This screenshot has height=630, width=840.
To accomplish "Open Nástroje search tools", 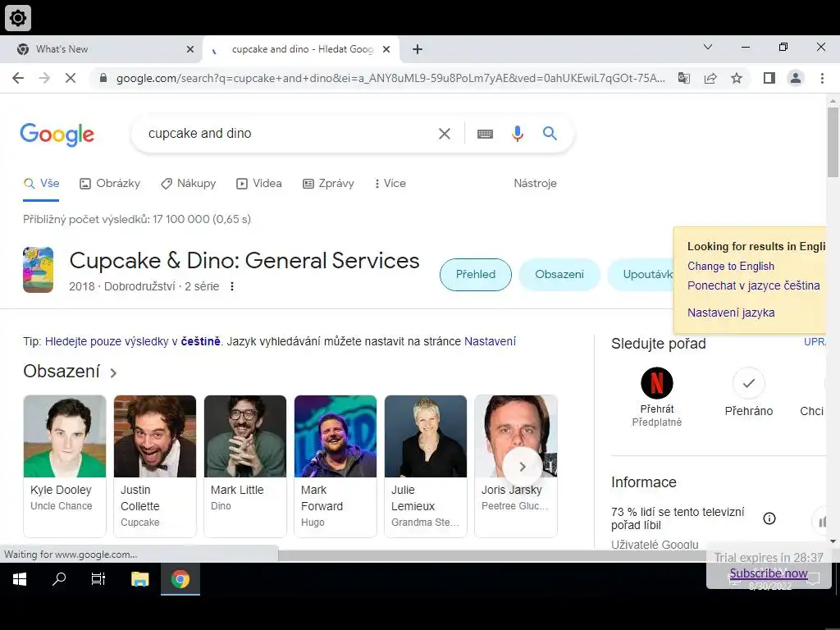I will tap(535, 183).
